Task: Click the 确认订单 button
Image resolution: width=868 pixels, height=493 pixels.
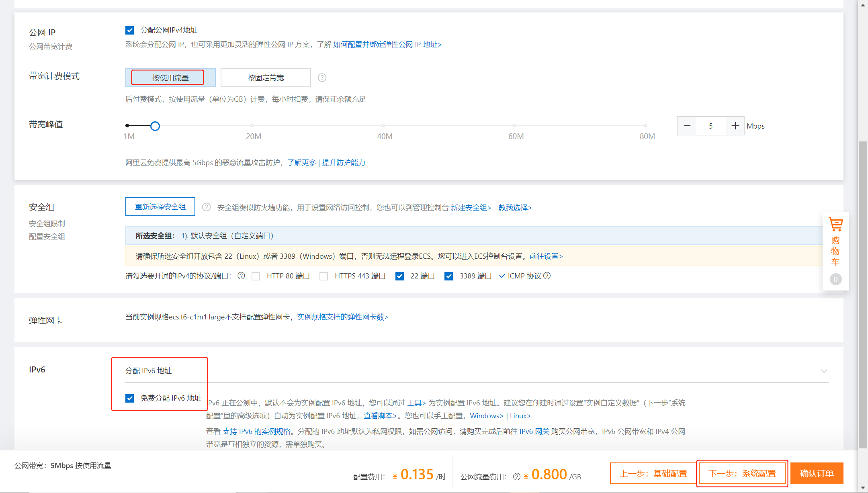Action: [817, 473]
